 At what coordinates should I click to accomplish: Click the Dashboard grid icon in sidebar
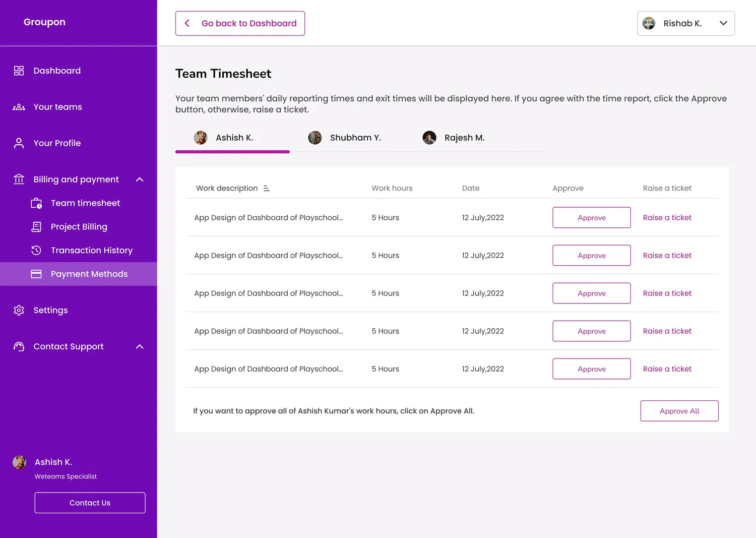point(19,71)
